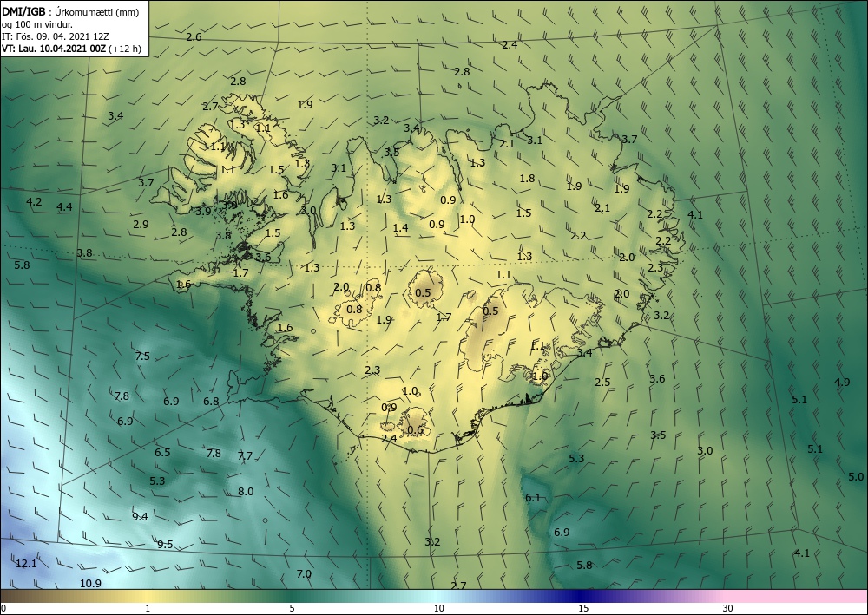Click the 5.0 value label
This screenshot has height=615, width=868.
coord(856,477)
